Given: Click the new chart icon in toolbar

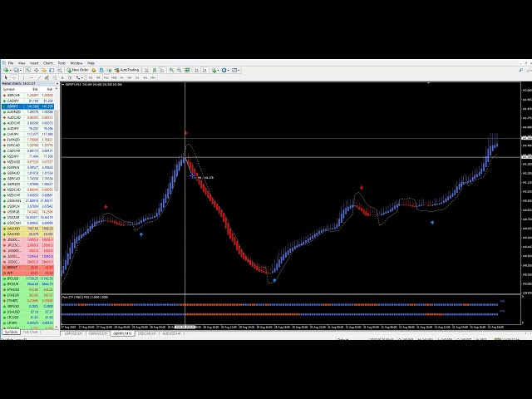Looking at the screenshot, I should tap(7, 70).
